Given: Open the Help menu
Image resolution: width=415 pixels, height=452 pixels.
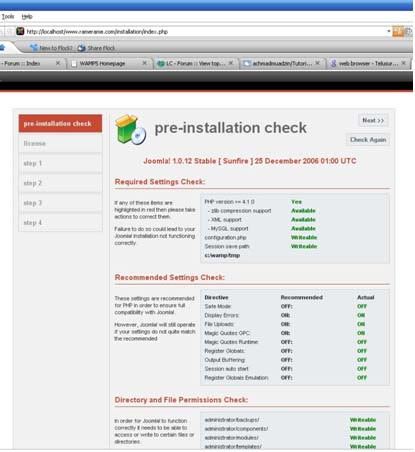Looking at the screenshot, I should coord(27,16).
